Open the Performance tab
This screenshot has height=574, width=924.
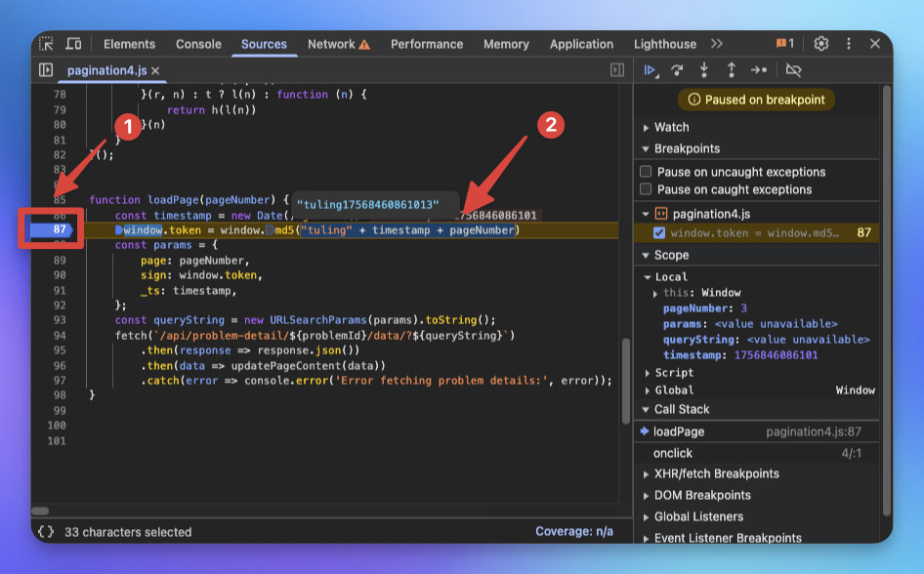(x=427, y=44)
